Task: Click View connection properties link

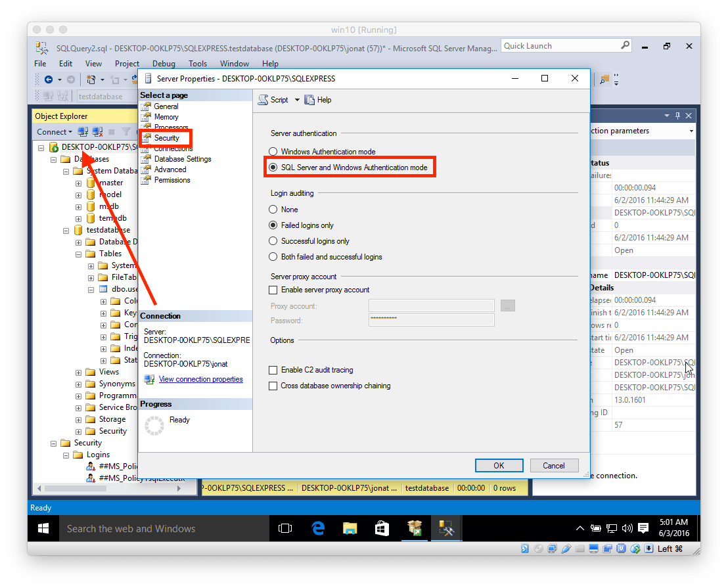Action: coord(200,379)
